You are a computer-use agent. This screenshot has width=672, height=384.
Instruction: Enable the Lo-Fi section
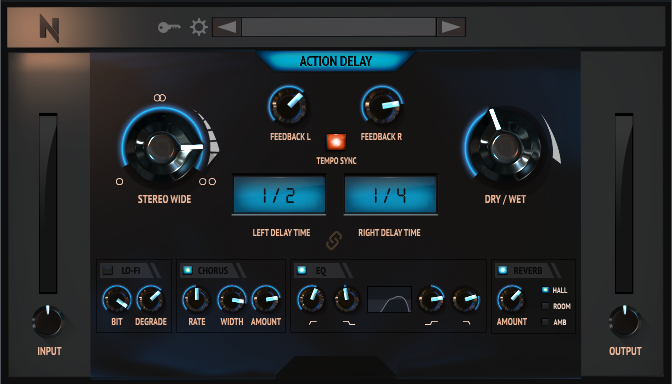point(108,270)
